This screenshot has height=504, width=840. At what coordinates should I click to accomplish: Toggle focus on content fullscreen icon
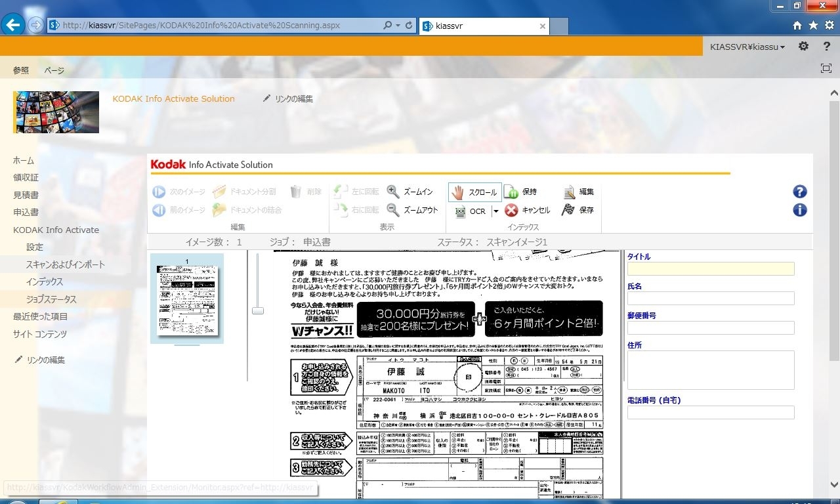pos(826,68)
